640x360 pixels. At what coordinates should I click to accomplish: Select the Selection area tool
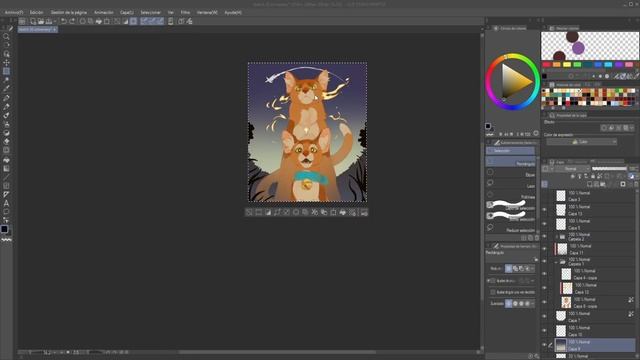(x=6, y=71)
